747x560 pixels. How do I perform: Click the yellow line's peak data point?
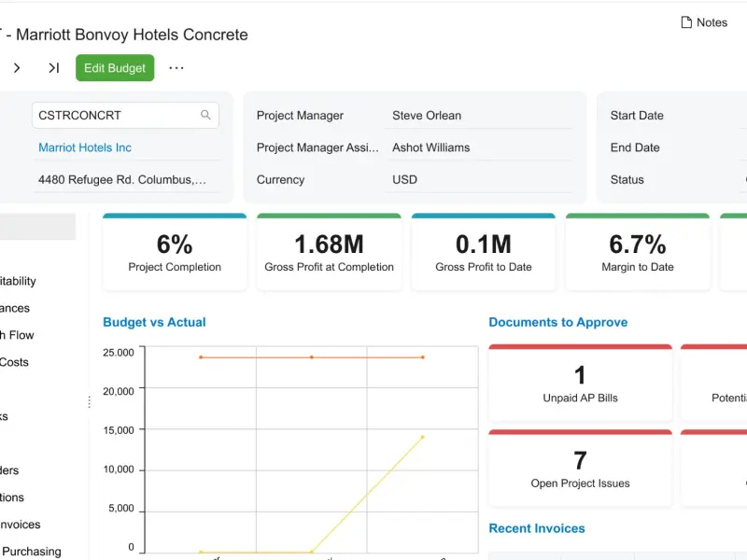(x=423, y=437)
